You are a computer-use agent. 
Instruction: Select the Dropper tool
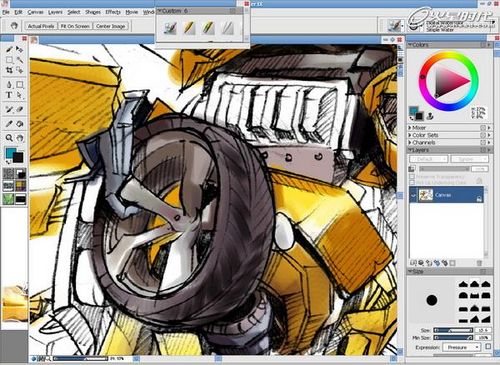click(9, 124)
